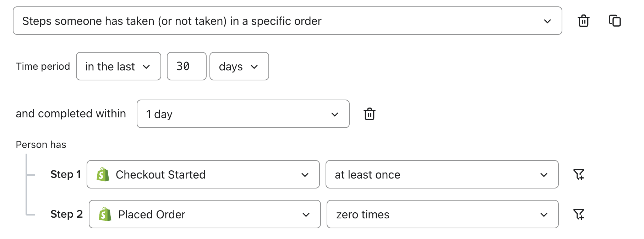Duplicate this condition
The width and height of the screenshot is (644, 239).
[x=616, y=21]
